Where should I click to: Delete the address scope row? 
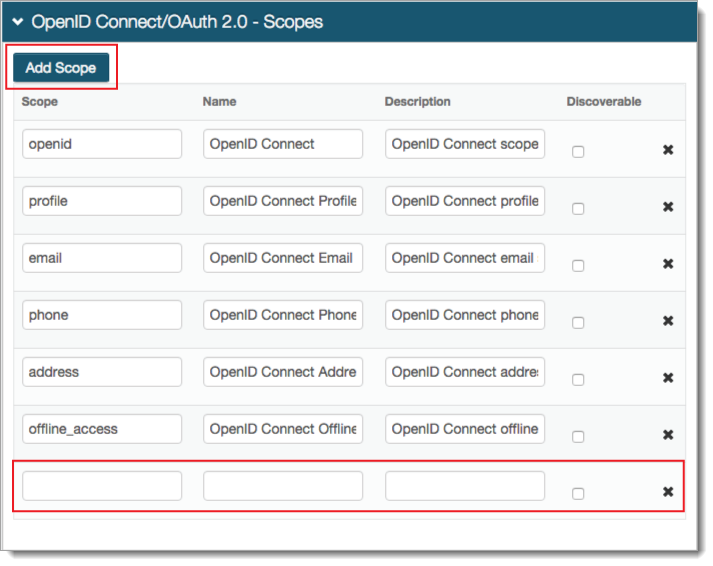pyautogui.click(x=668, y=378)
